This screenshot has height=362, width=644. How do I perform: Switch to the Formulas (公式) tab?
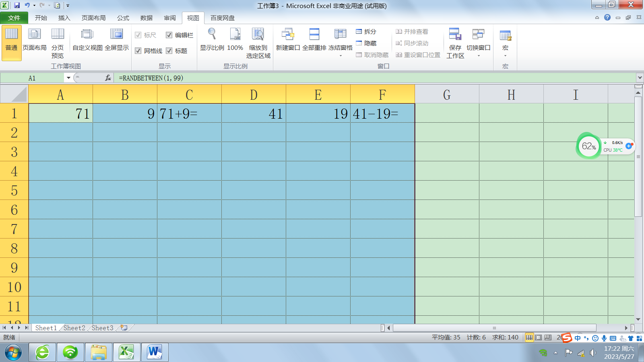(123, 18)
